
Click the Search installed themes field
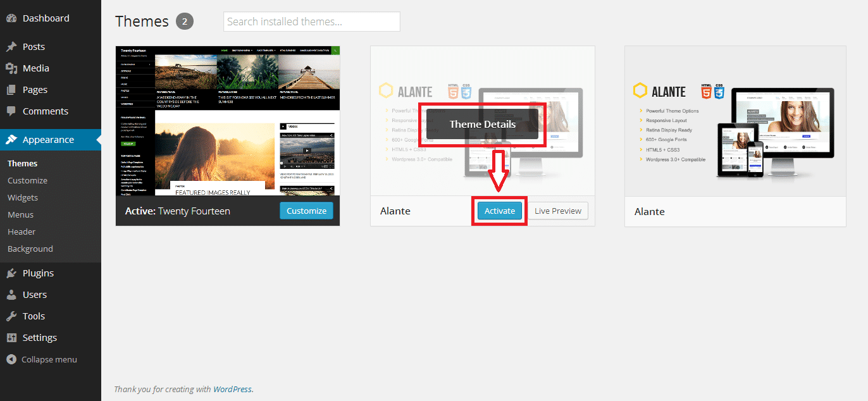point(311,22)
